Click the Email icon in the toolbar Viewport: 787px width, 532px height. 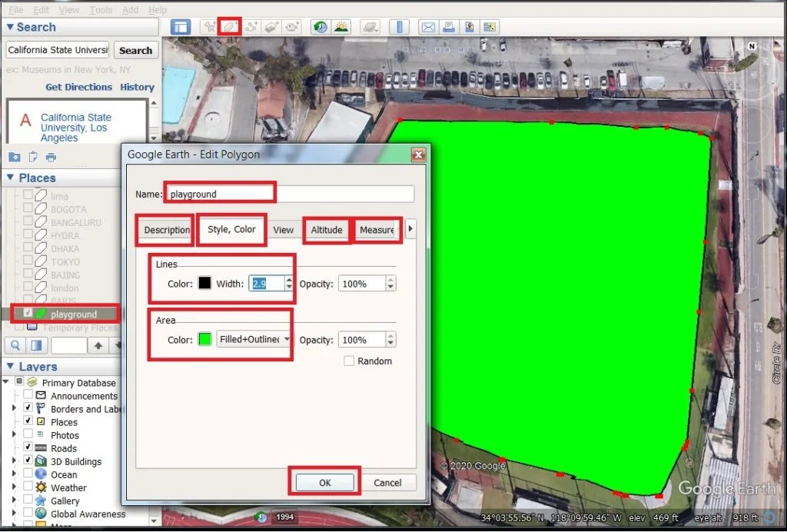click(427, 27)
